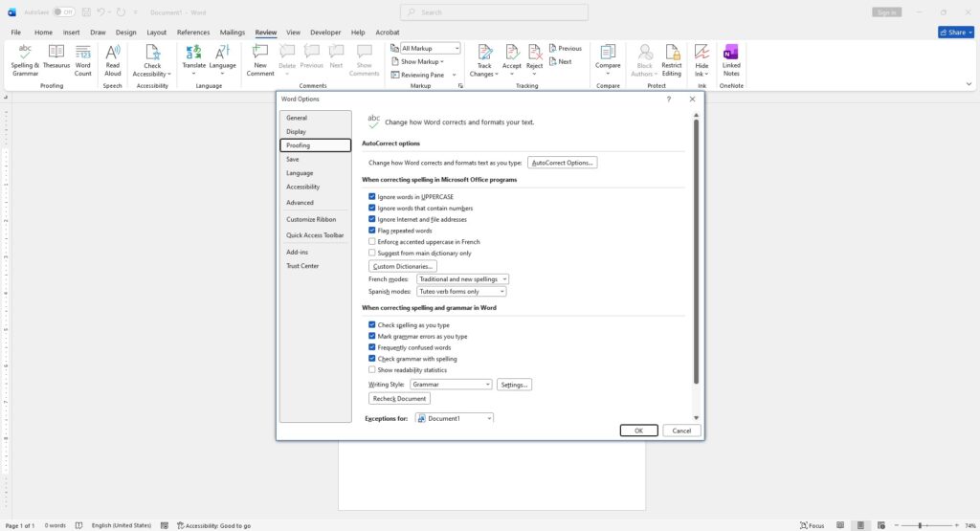Open the File tab

coord(16,32)
